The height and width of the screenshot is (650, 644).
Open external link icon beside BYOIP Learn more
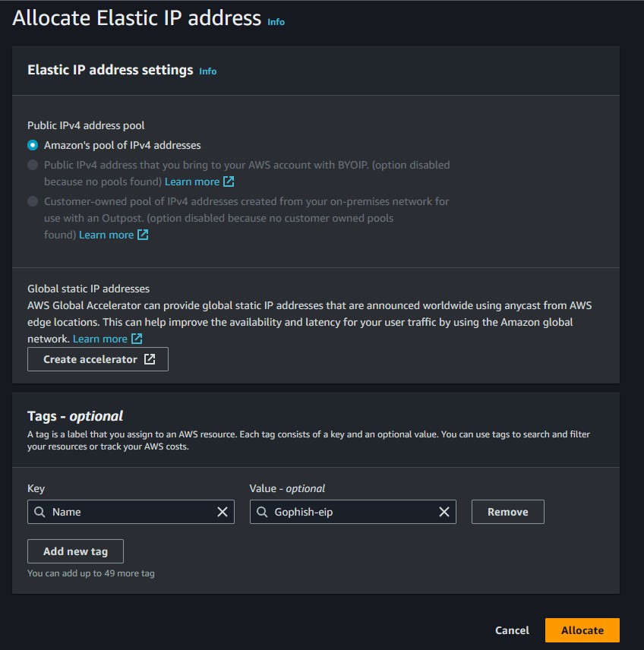229,181
